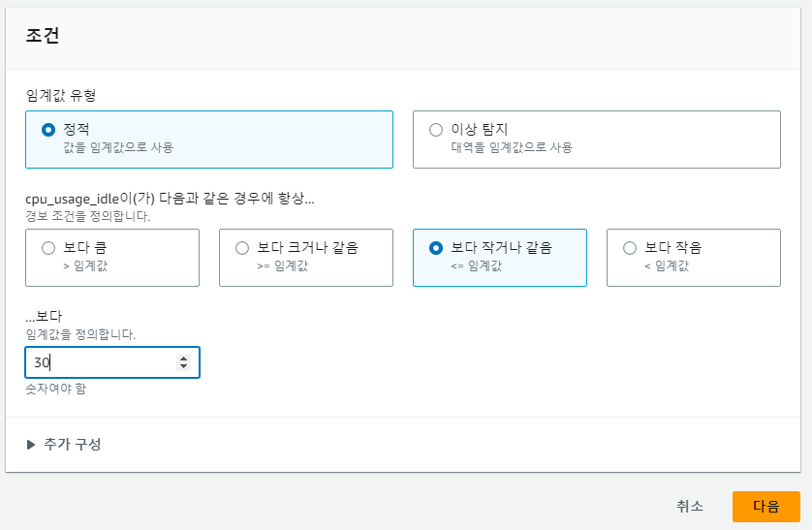Click the >= 임계값 subtitle
This screenshot has width=812, height=530.
pyautogui.click(x=282, y=265)
